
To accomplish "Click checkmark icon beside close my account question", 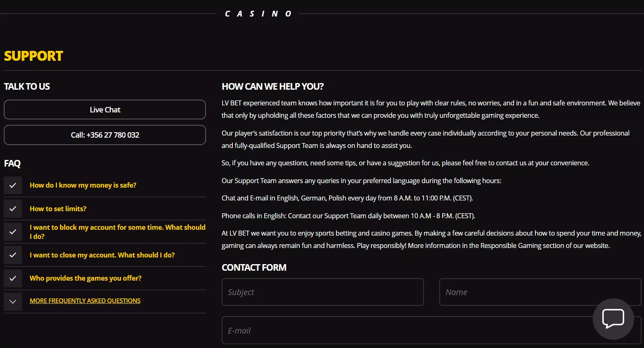I will [13, 255].
